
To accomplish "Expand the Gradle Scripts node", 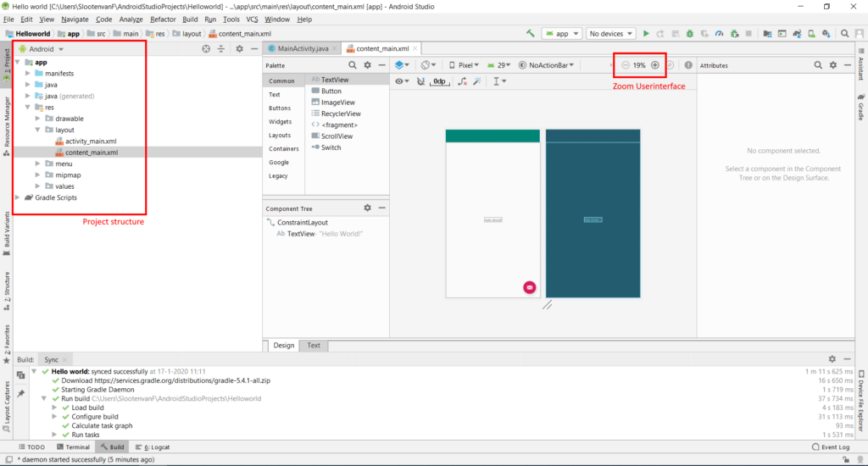I will (x=18, y=197).
